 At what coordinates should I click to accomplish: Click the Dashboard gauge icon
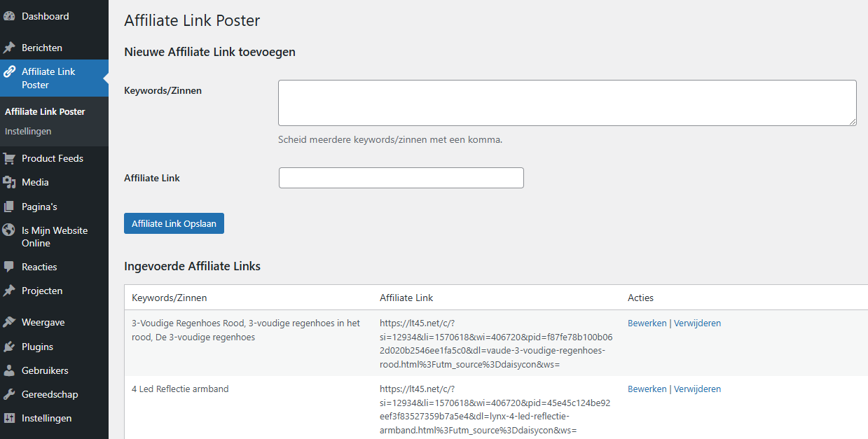click(x=9, y=16)
